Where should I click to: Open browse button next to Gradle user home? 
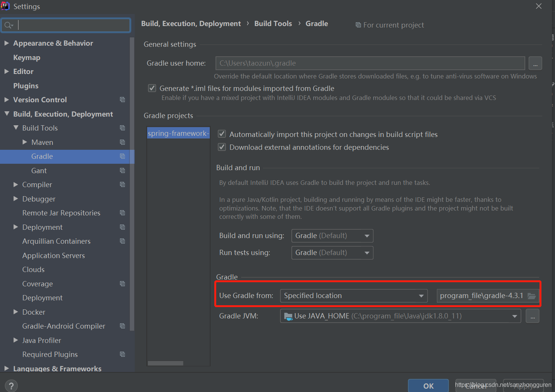535,63
